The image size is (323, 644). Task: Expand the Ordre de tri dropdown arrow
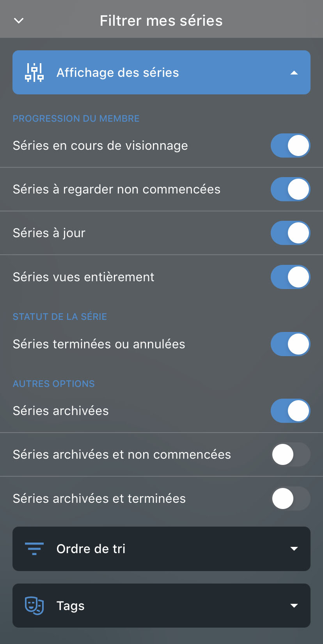coord(294,549)
